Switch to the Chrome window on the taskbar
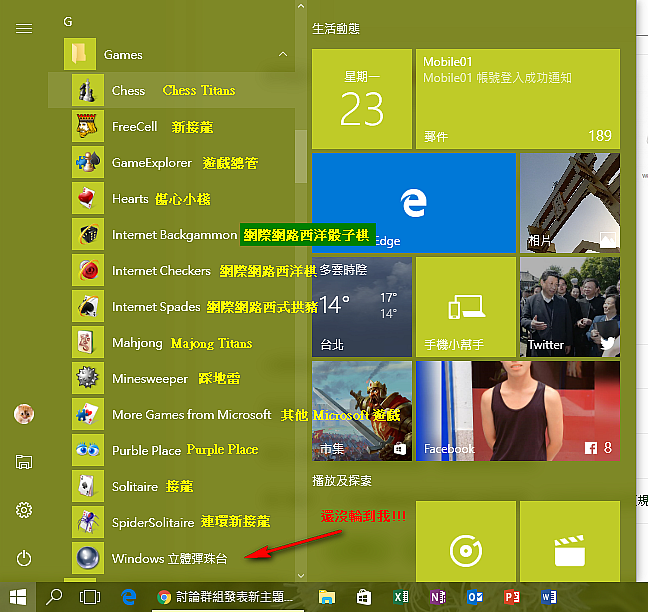 tap(228, 597)
